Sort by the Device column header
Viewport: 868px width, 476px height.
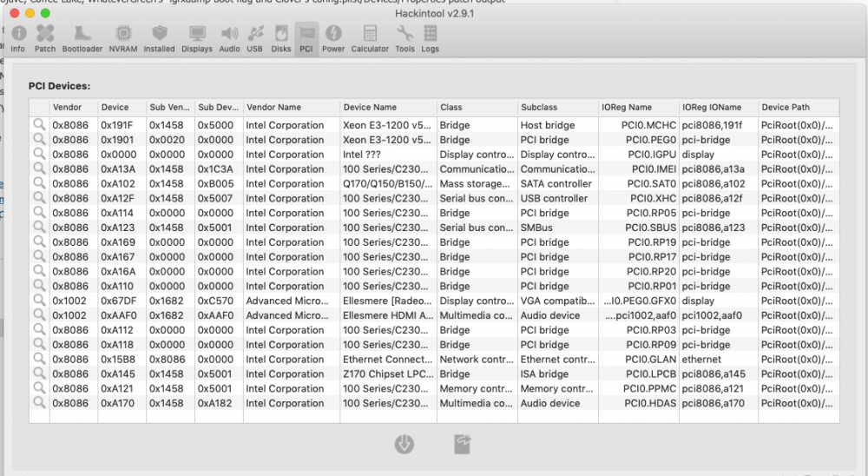(x=122, y=107)
